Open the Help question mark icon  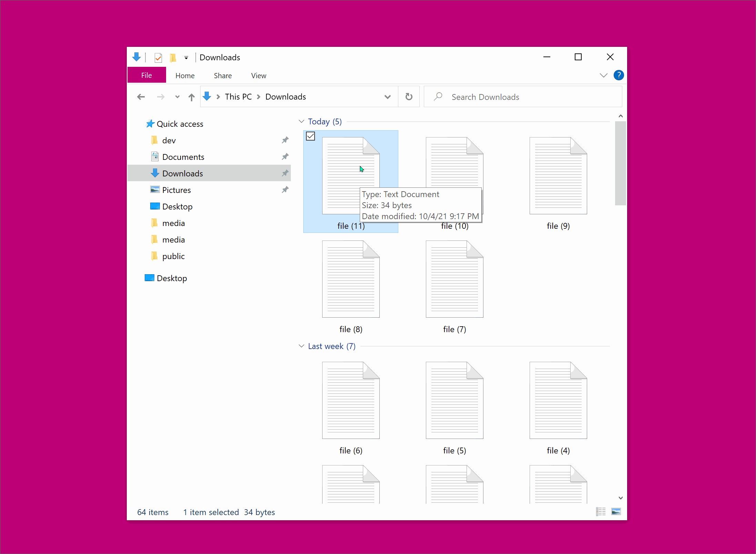[x=619, y=75]
